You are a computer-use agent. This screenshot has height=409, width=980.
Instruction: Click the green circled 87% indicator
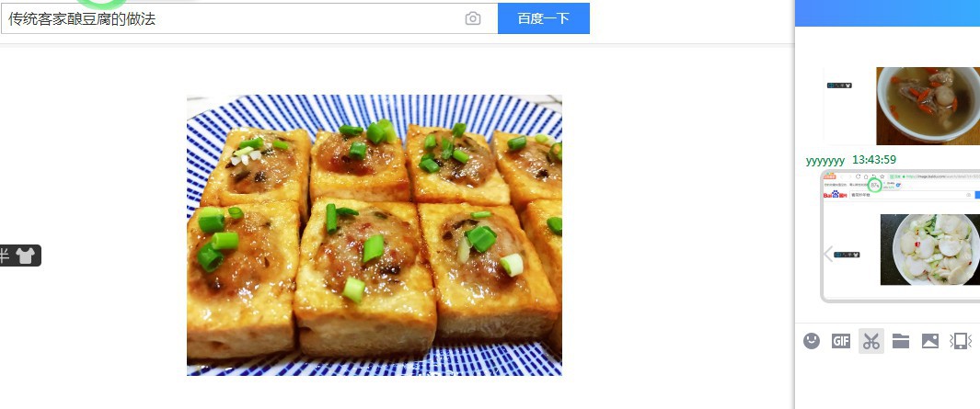[876, 185]
